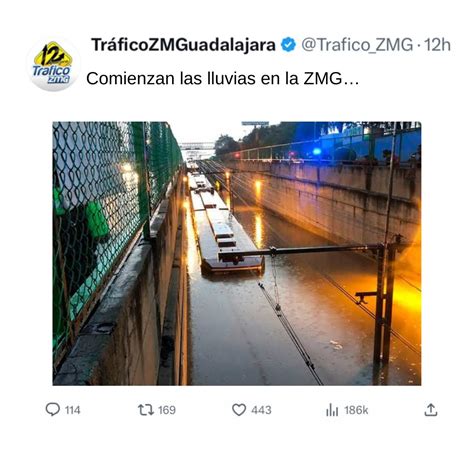Tap the share upload arrow icon
Viewport: 474px width, 474px height.
pos(431,410)
